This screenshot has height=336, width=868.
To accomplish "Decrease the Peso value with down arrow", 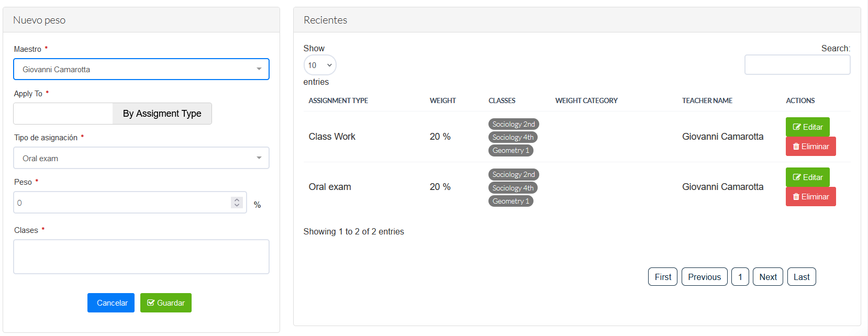I will [x=237, y=205].
